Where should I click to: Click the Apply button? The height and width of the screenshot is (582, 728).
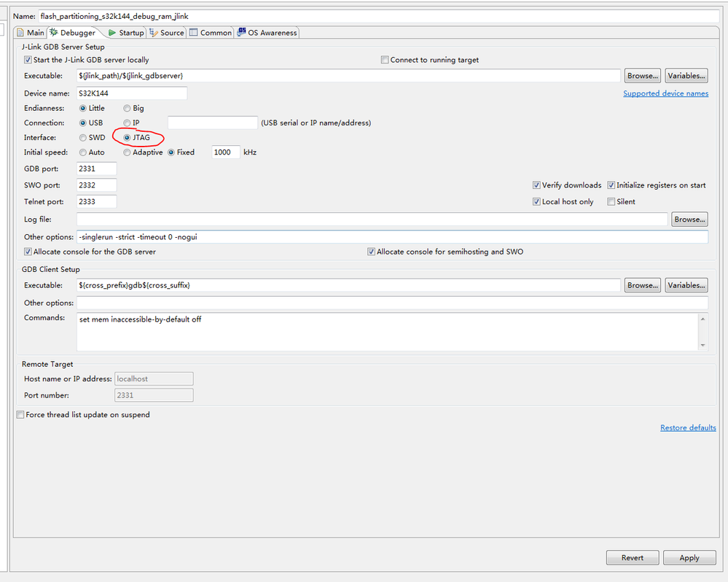click(x=689, y=558)
